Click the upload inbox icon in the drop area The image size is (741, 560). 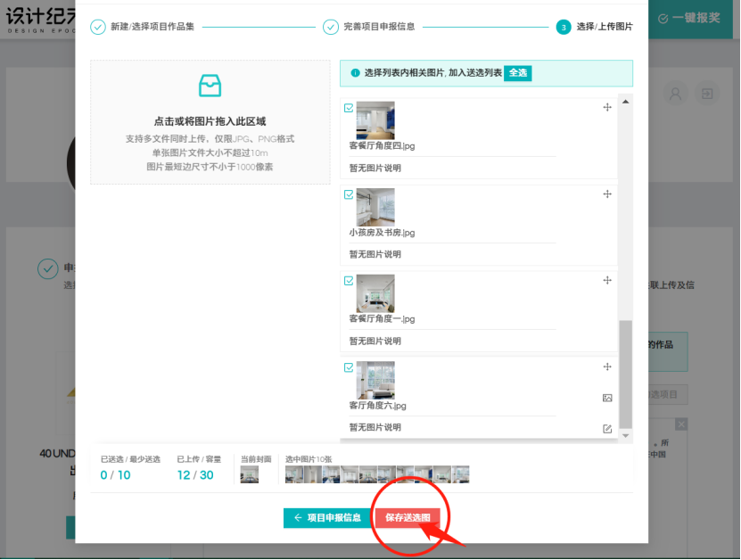tap(210, 86)
